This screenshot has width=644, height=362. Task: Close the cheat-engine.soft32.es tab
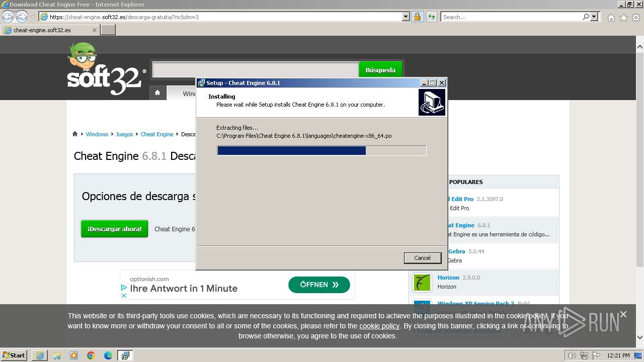click(94, 30)
